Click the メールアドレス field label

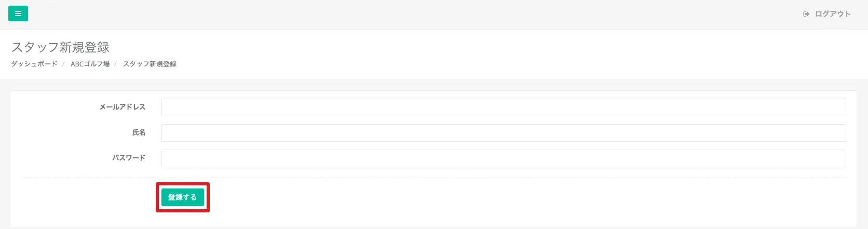click(123, 107)
